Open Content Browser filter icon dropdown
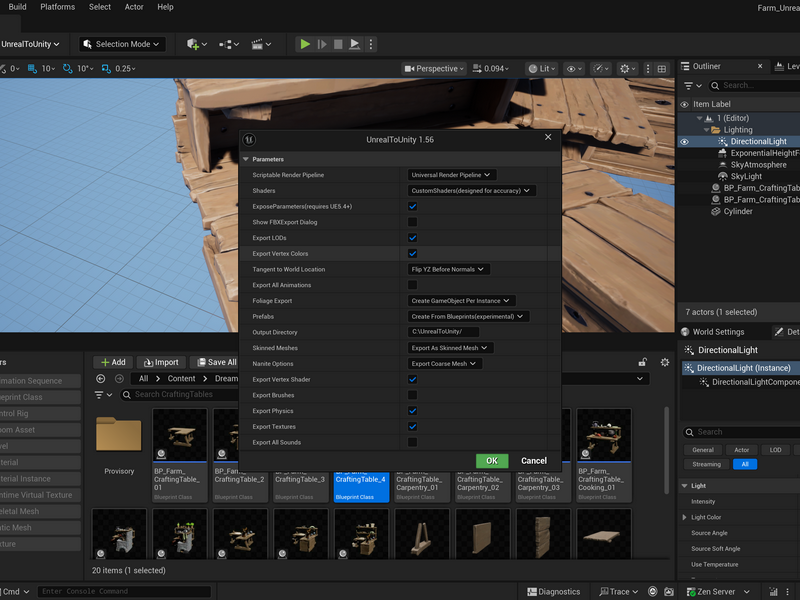800x600 pixels. [104, 395]
